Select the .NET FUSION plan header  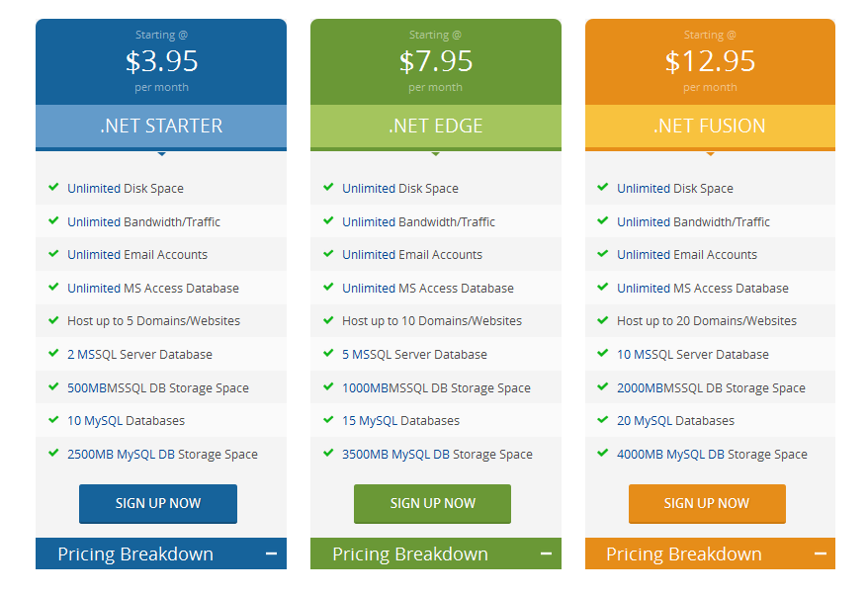710,127
